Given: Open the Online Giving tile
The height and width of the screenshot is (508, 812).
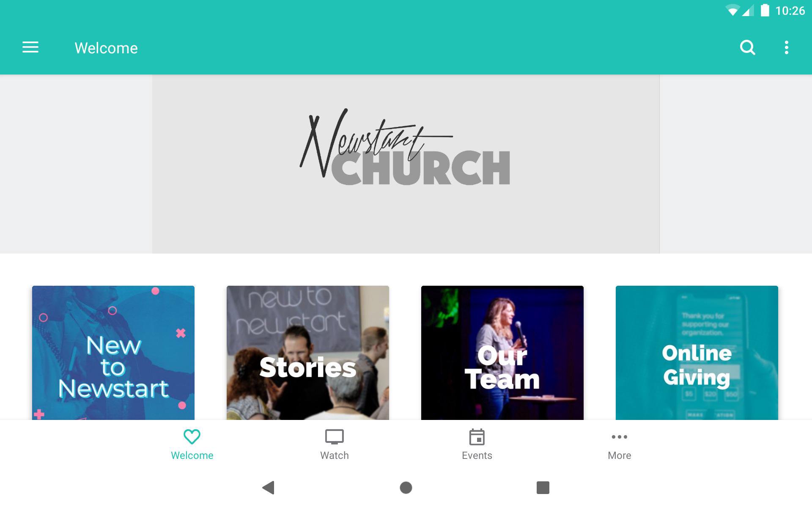Looking at the screenshot, I should click(697, 353).
